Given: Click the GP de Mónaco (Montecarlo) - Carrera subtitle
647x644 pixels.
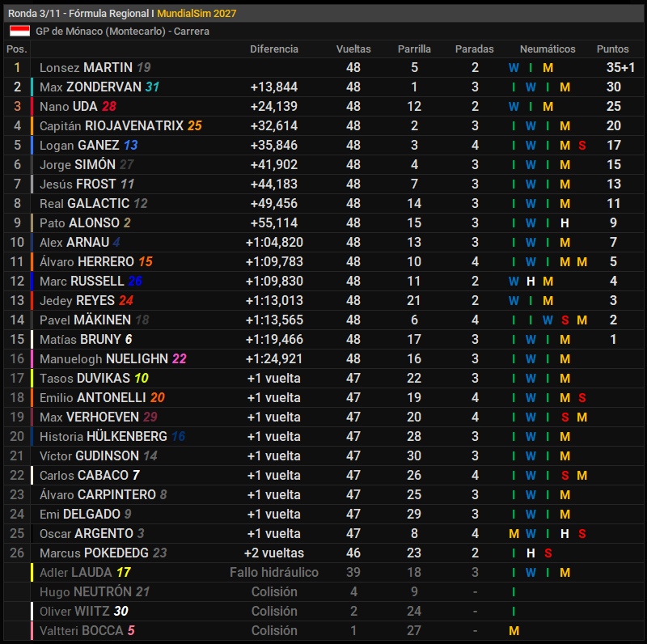Looking at the screenshot, I should click(122, 32).
